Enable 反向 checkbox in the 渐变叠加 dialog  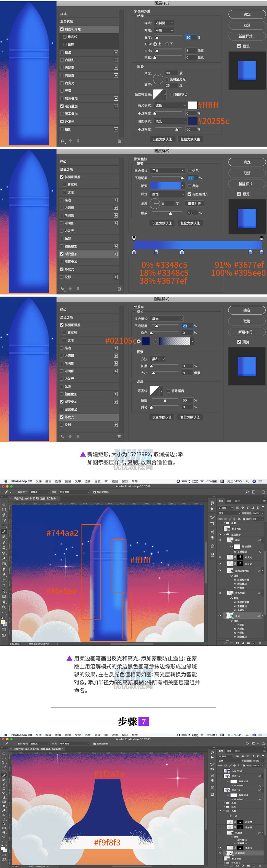[189, 186]
